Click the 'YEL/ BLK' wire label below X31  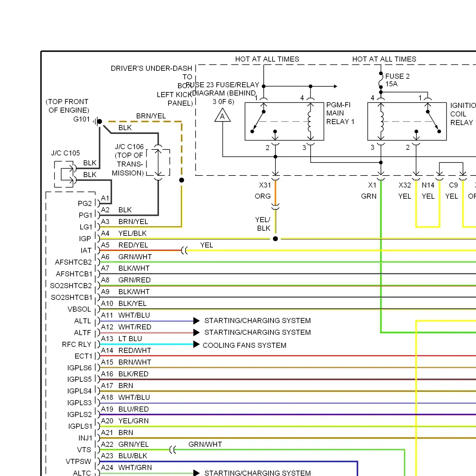tap(263, 224)
